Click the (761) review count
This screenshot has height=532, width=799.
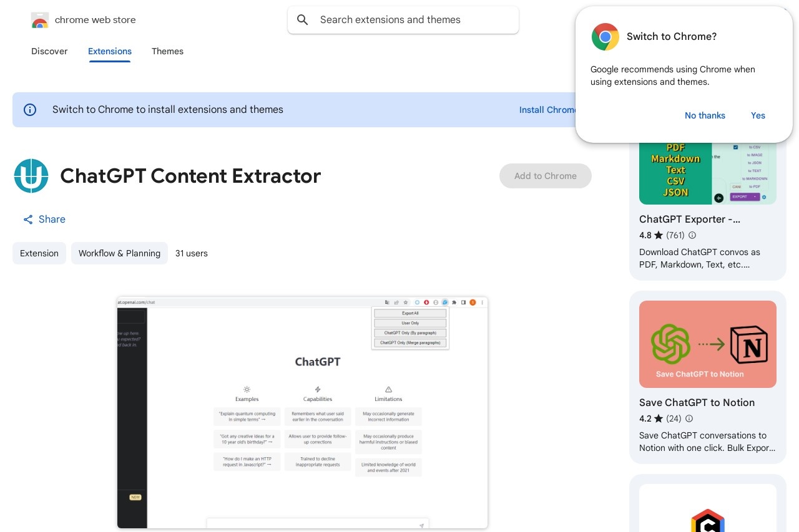pyautogui.click(x=675, y=235)
